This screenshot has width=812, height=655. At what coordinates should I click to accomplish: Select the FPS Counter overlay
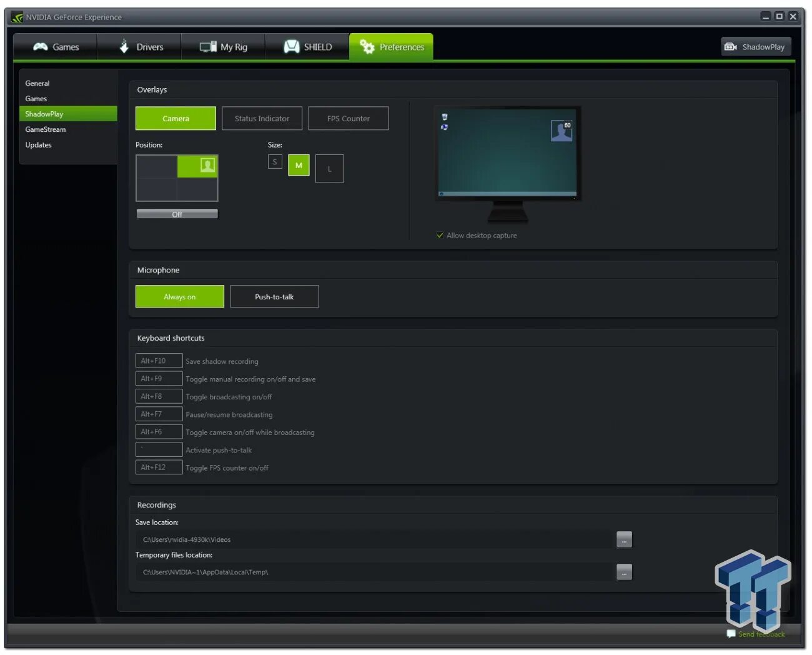[349, 118]
